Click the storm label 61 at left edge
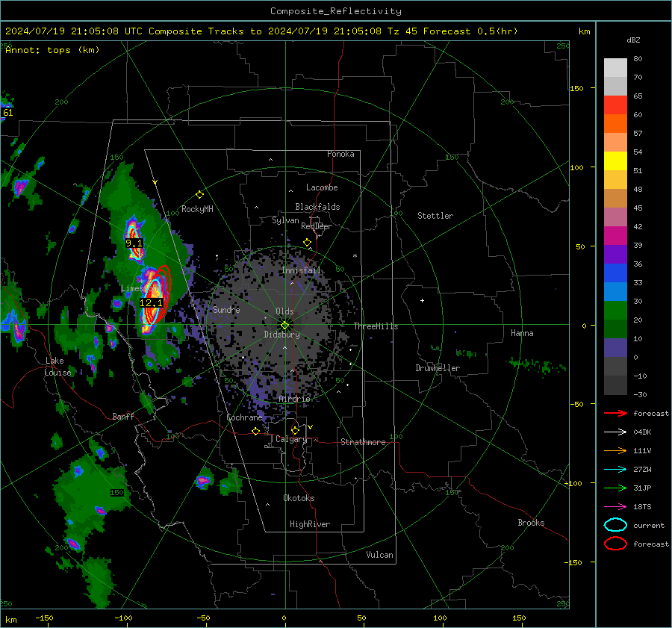The height and width of the screenshot is (628, 672). 7,113
